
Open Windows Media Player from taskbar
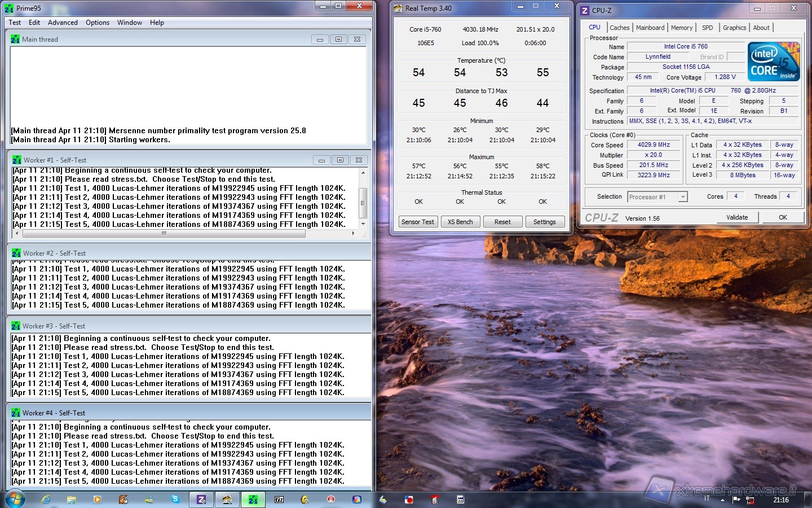pos(98,500)
